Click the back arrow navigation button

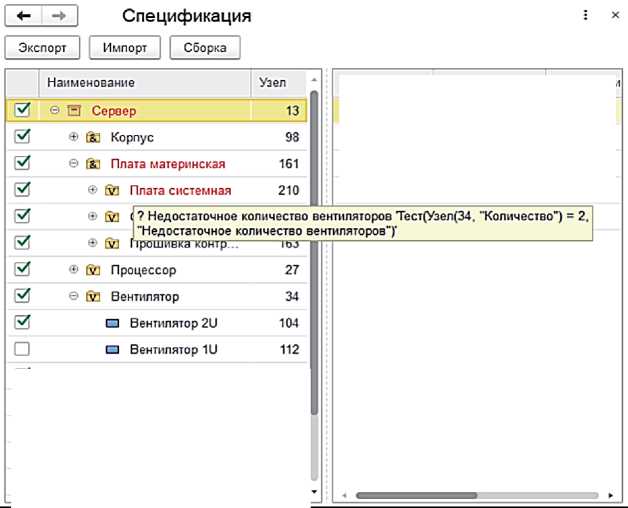[23, 17]
